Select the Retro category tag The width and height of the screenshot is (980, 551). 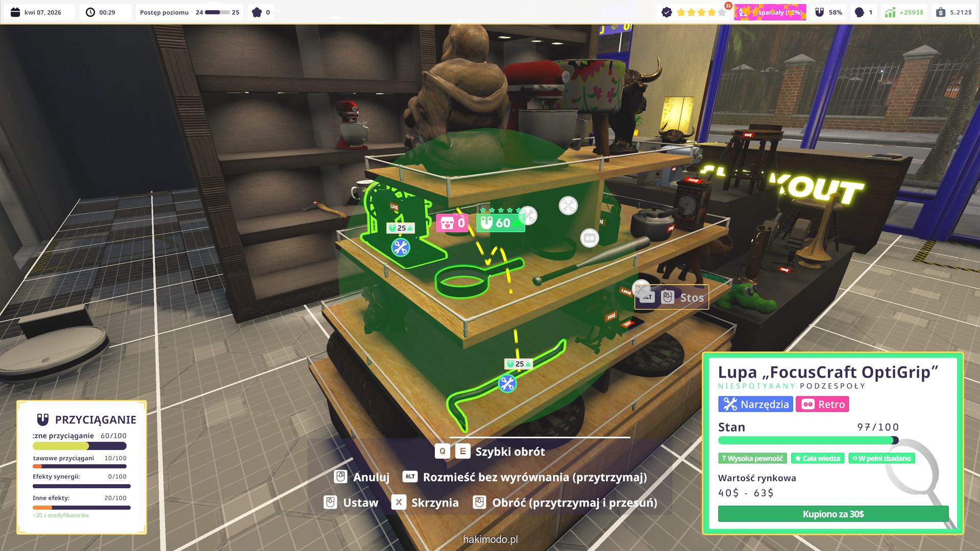click(x=822, y=404)
